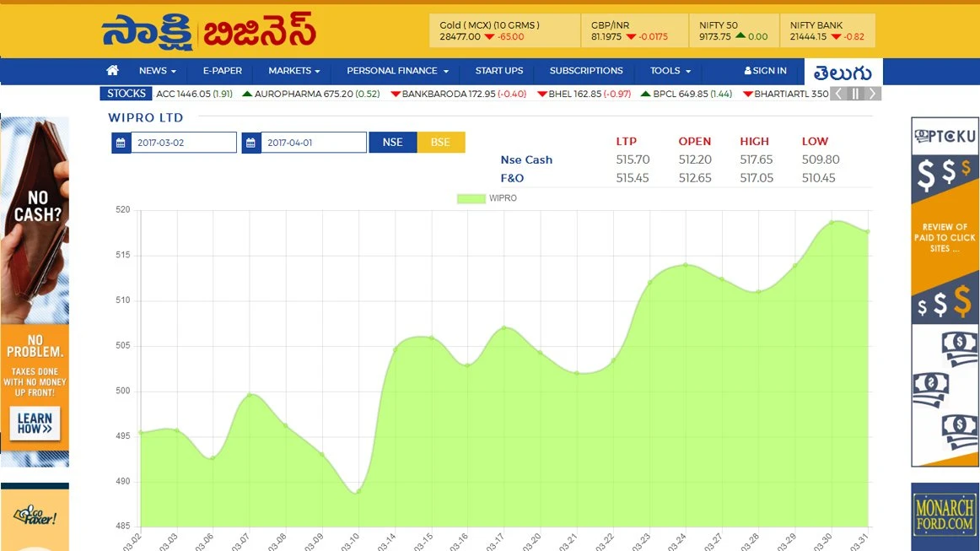Expand the News dropdown menu

158,71
